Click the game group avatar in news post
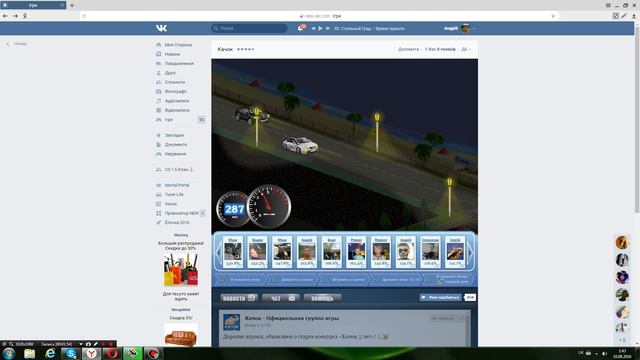This screenshot has width=640, height=360. click(231, 322)
